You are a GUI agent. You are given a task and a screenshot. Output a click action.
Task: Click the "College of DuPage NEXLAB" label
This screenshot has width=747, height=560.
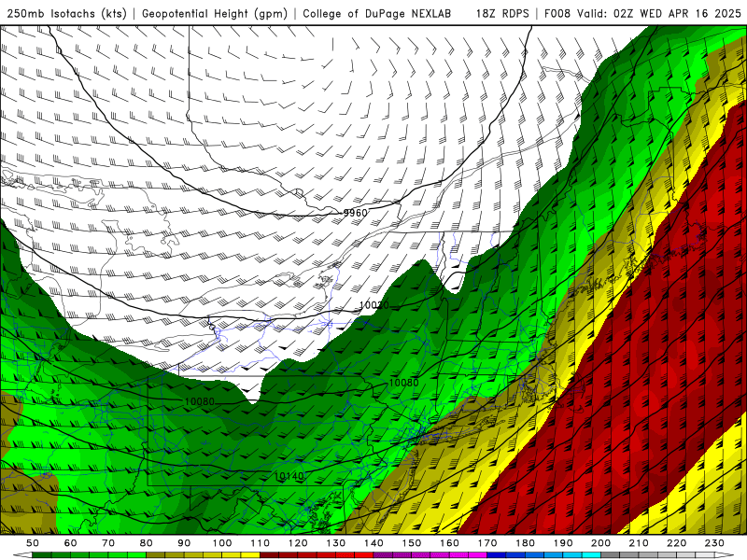(377, 13)
